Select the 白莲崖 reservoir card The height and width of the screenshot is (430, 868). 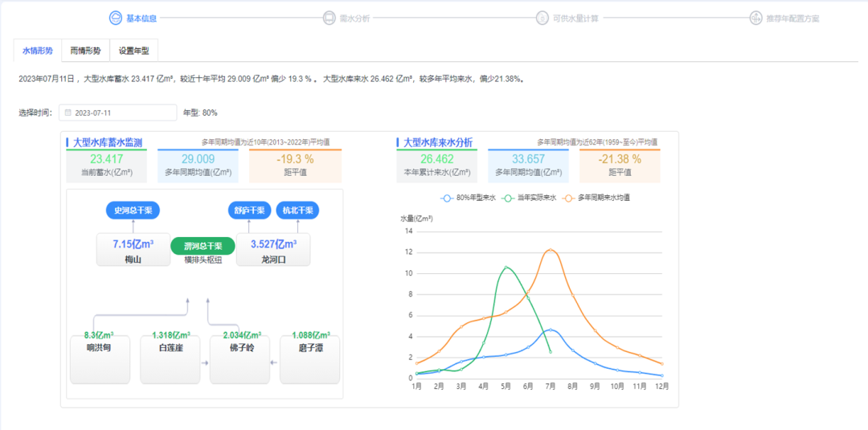coord(170,360)
